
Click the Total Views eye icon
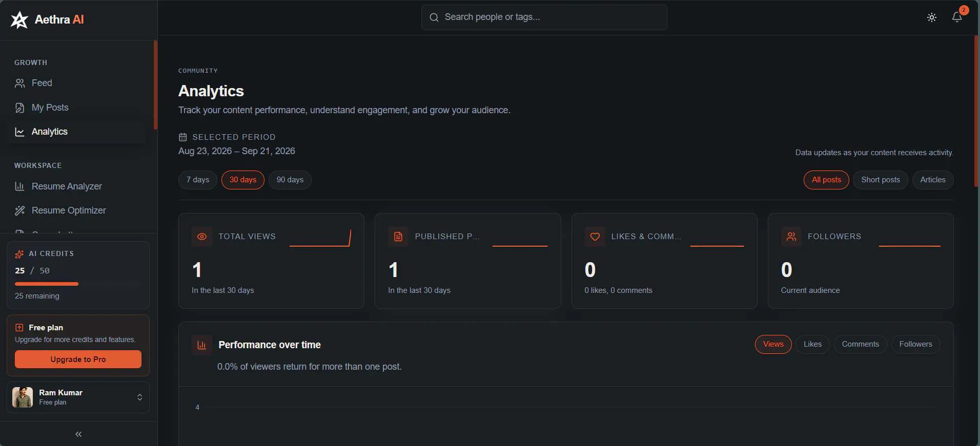pyautogui.click(x=202, y=237)
